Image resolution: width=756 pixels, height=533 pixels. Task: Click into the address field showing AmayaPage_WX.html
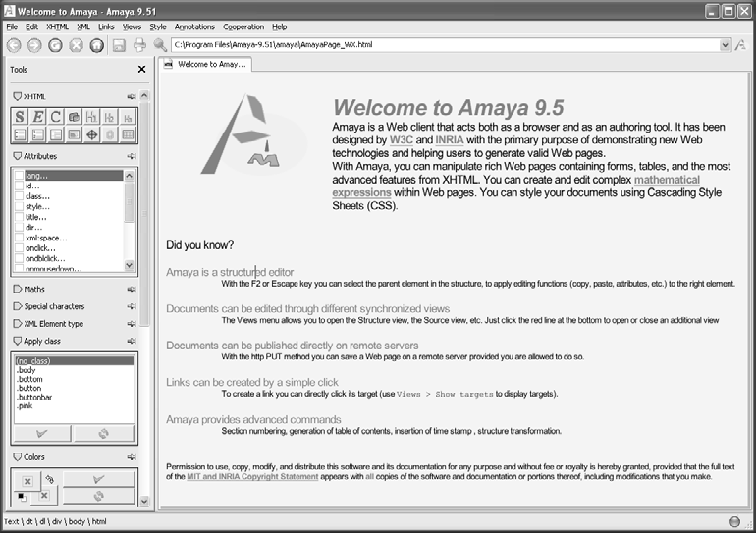(x=446, y=45)
